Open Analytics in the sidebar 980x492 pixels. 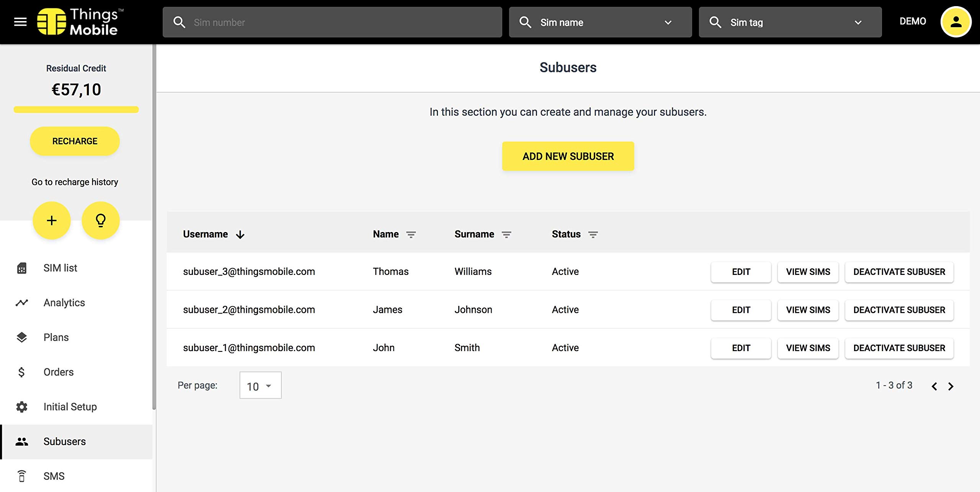[x=64, y=302]
